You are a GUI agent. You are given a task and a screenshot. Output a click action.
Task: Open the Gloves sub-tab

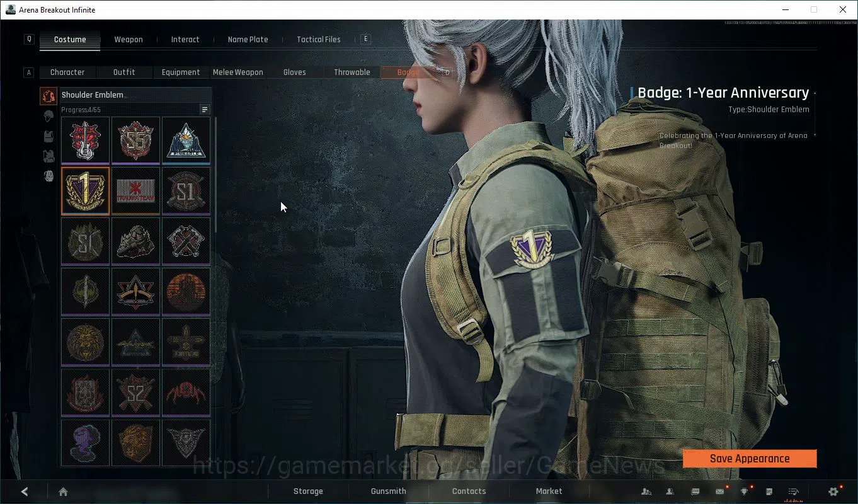click(x=295, y=72)
